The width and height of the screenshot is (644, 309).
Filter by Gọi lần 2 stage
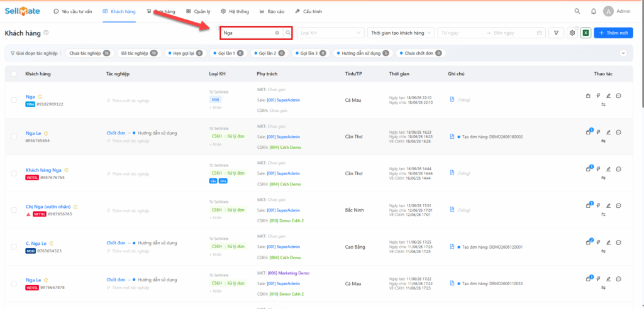(x=269, y=53)
